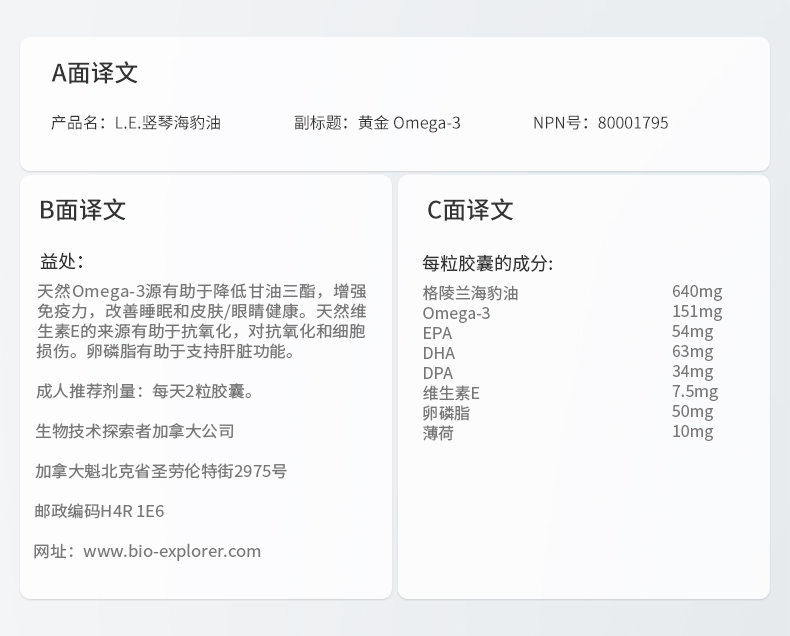
Task: Click the 151mg value
Action: [697, 311]
